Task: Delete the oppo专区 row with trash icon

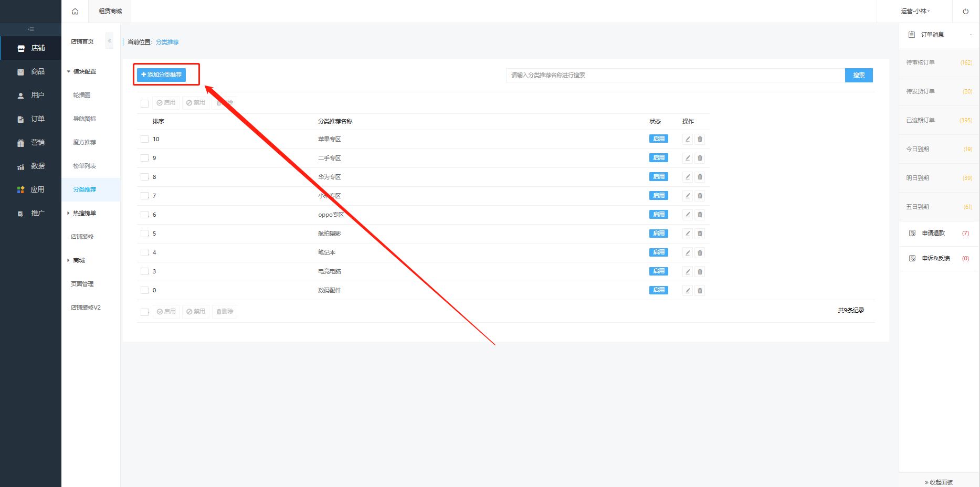Action: [x=700, y=215]
